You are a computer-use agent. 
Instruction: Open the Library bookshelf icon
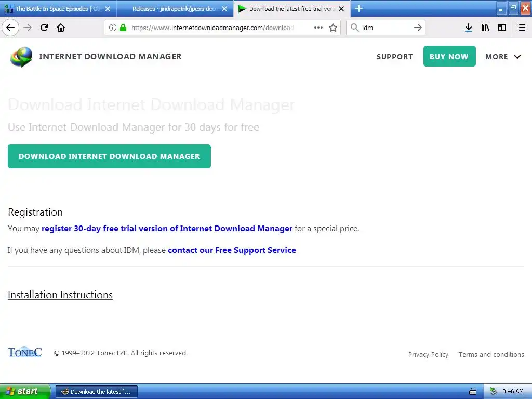(x=485, y=28)
